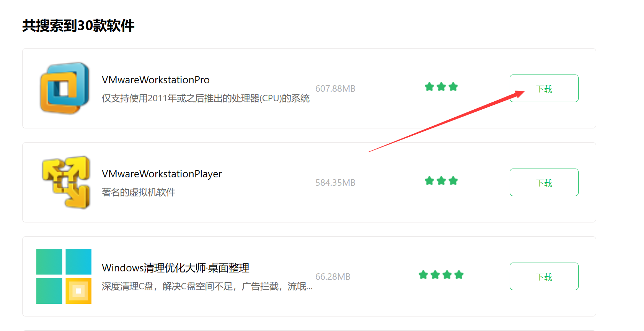Screen dimensions: 644x331
Task: Click the VMwareWorkstationPlayer star rating
Action: [441, 181]
